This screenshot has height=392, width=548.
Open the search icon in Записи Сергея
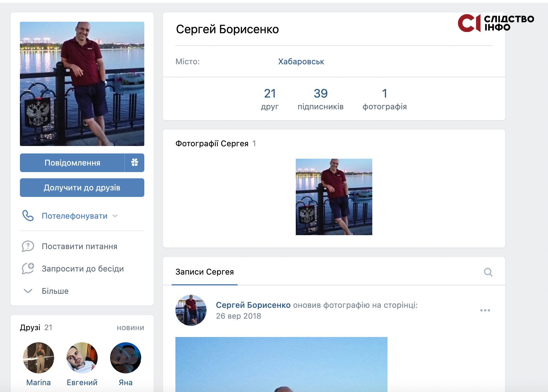click(x=488, y=272)
